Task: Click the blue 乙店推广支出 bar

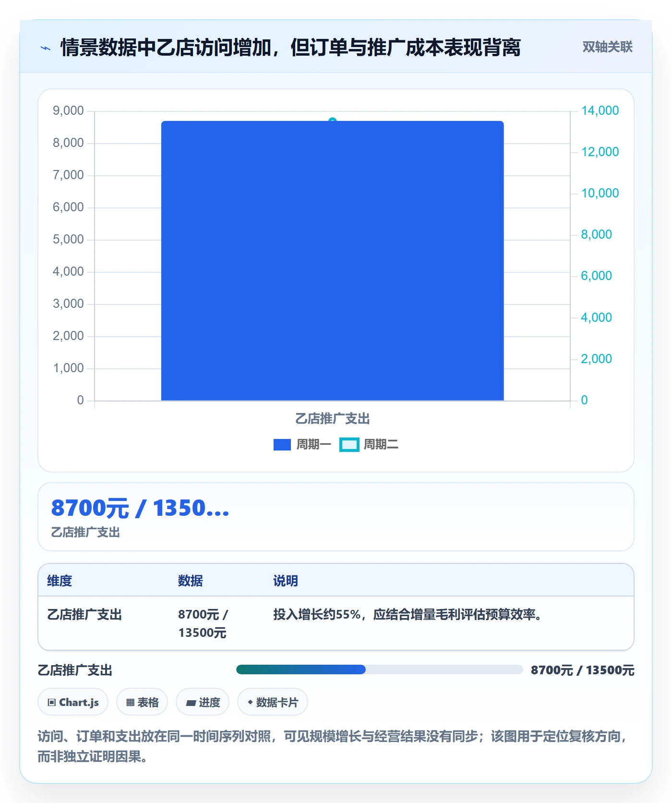Action: (x=332, y=261)
